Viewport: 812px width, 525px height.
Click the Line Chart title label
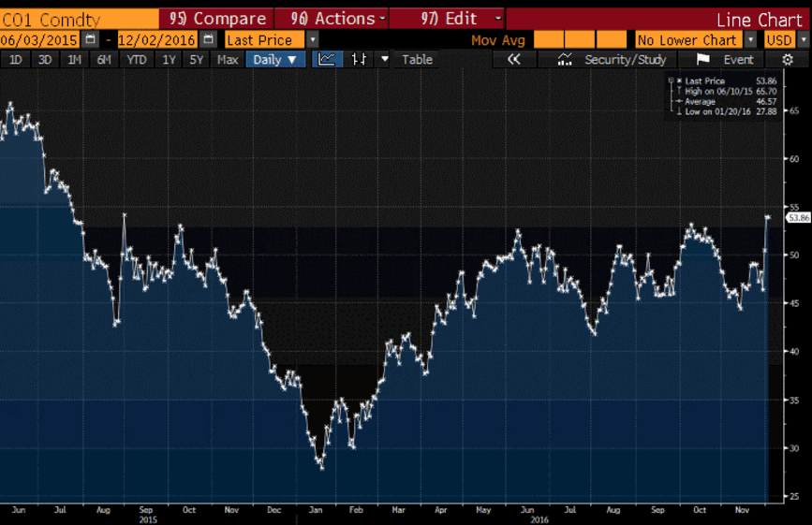click(x=759, y=20)
